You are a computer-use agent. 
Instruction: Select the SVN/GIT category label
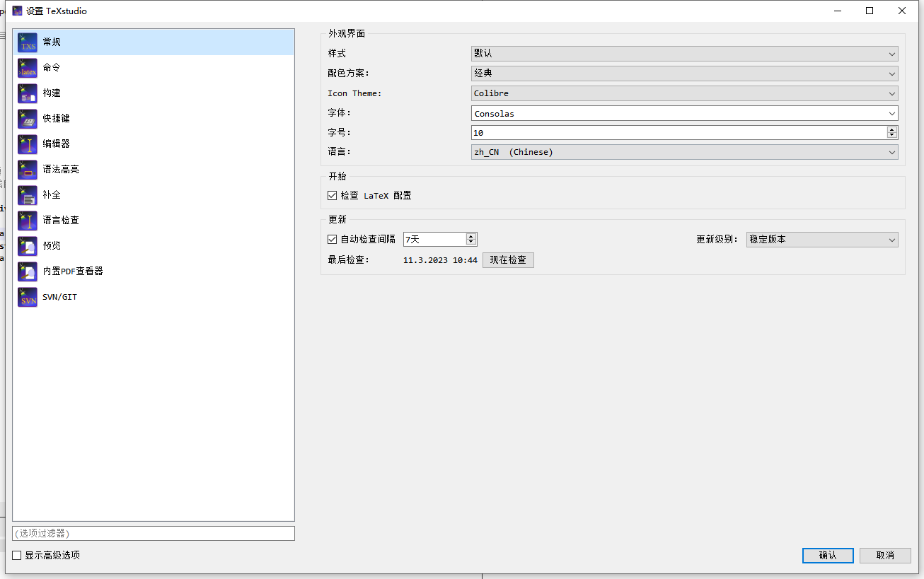tap(60, 297)
